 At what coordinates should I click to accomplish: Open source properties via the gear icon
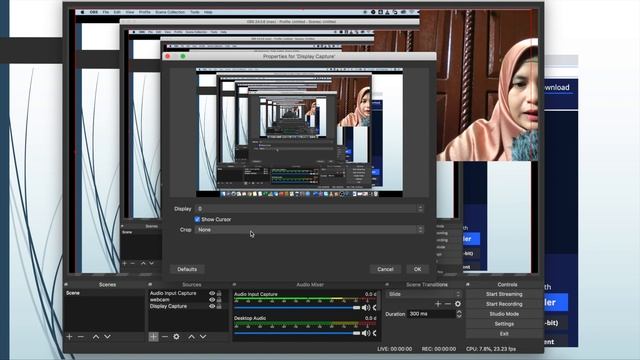176,337
